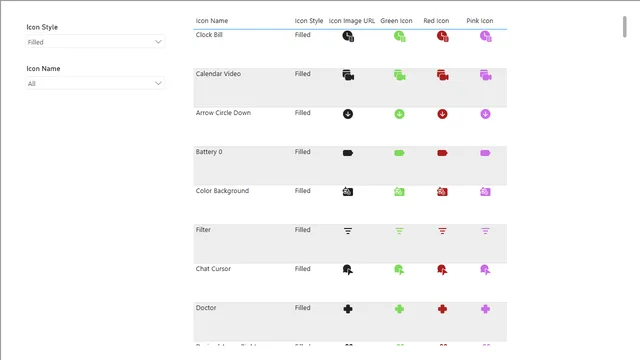The width and height of the screenshot is (640, 360).
Task: Click 'Filled' in the Arrow Circle Down row
Action: 303,113
